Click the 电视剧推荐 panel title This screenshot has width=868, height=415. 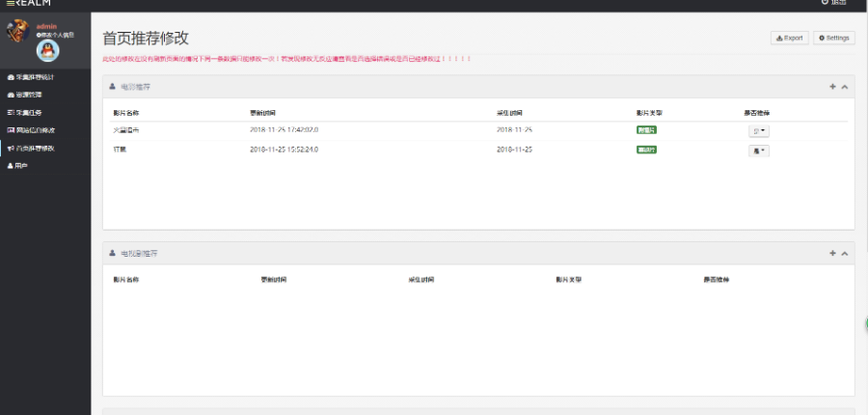139,253
